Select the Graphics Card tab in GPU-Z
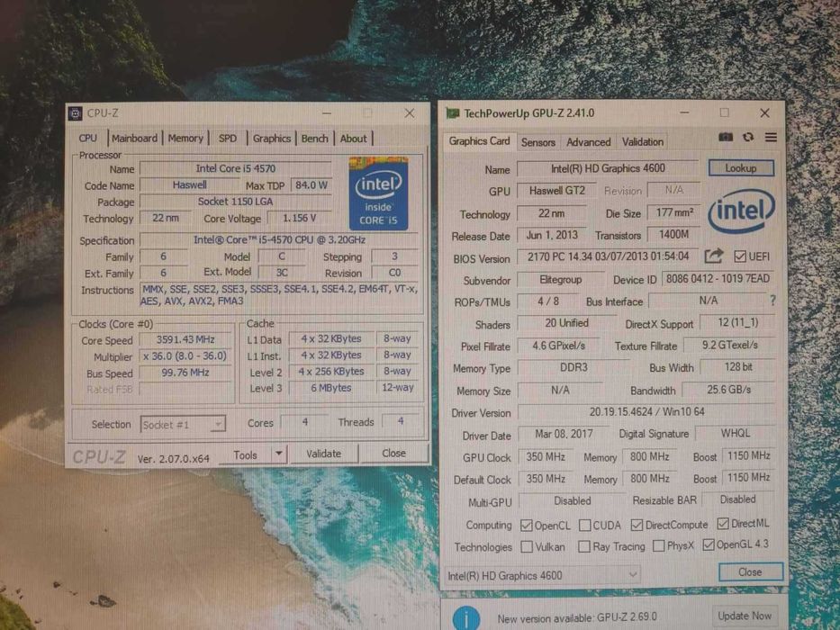Screen dimensions: 840x630 click(479, 141)
